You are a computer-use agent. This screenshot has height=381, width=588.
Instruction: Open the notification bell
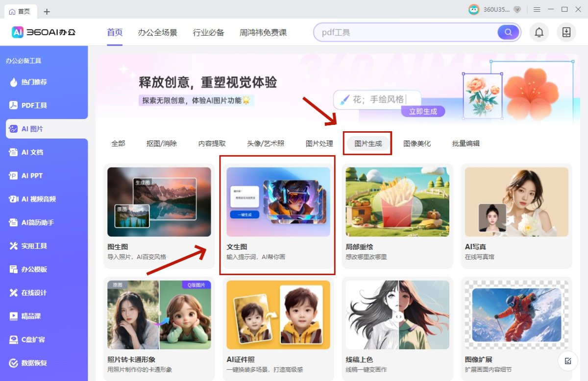(x=539, y=32)
